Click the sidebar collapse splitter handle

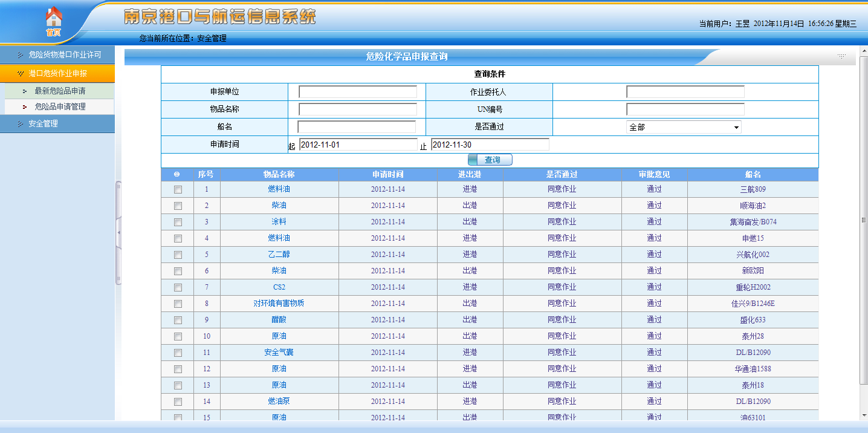coord(118,233)
